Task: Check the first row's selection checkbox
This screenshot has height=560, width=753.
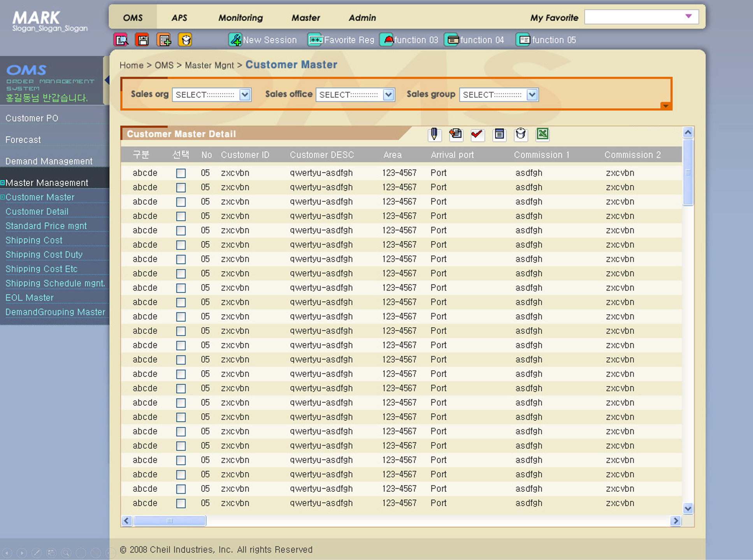Action: pos(181,173)
